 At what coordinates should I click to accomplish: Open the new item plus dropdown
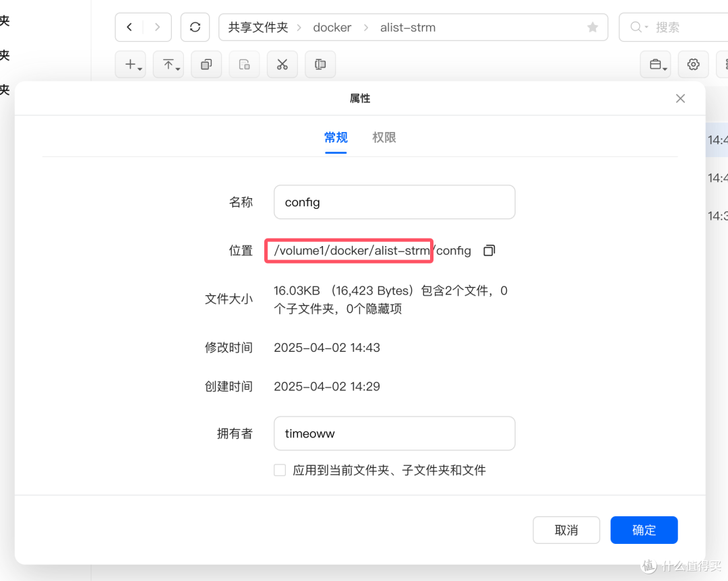[x=131, y=65]
